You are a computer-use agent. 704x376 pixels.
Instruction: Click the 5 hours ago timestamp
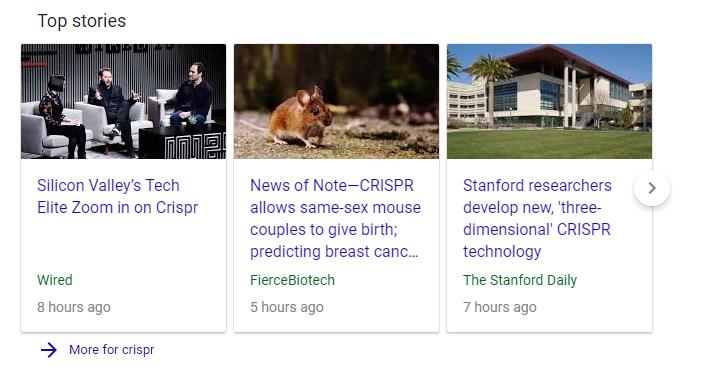click(287, 307)
